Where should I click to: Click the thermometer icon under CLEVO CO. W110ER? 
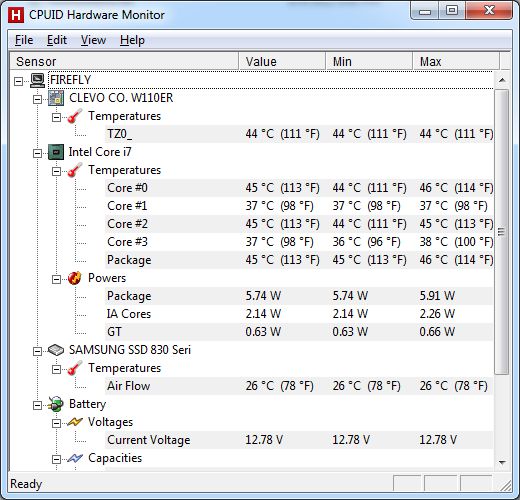click(75, 116)
